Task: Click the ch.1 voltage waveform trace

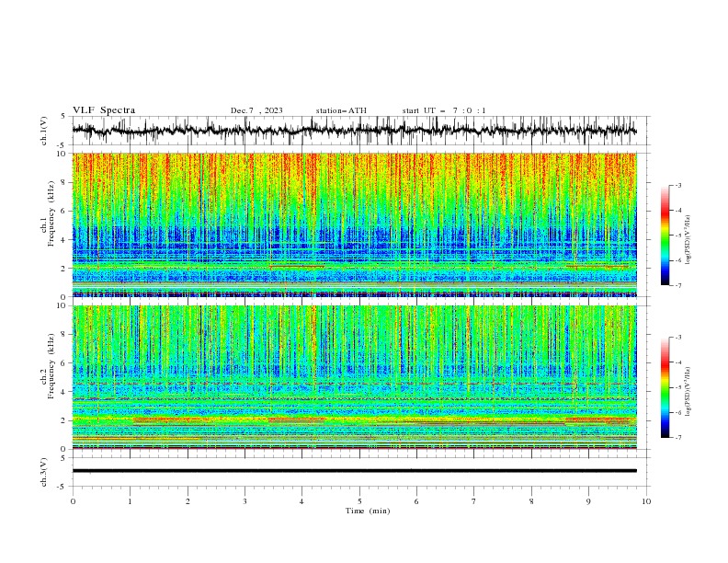Action: click(354, 131)
